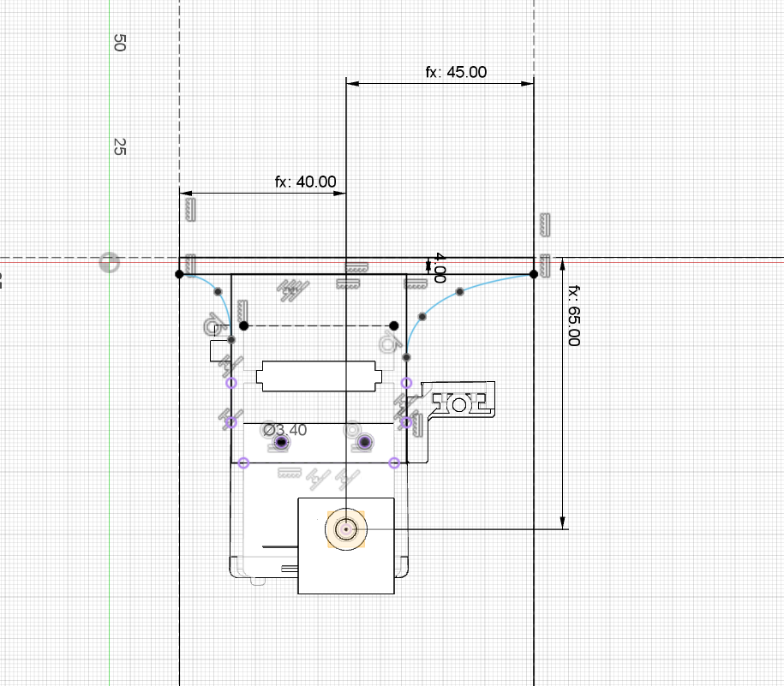Select vertical constraint icon below fx: 40.00 arrow
Image resolution: width=784 pixels, height=686 pixels.
[x=189, y=207]
